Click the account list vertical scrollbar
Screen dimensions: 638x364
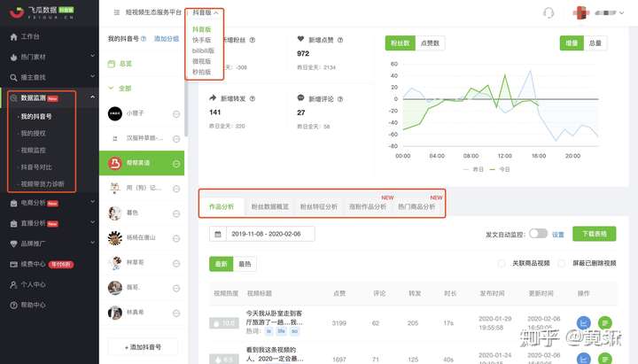[186, 109]
